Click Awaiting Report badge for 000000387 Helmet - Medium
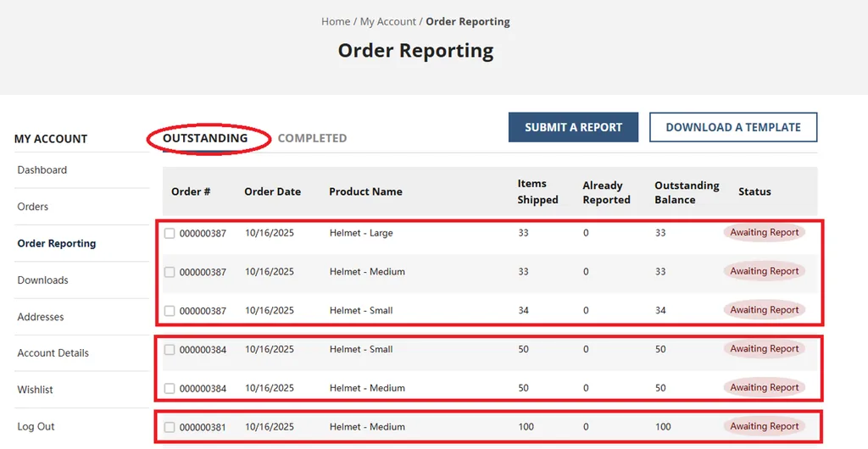The height and width of the screenshot is (449, 868). pyautogui.click(x=764, y=271)
